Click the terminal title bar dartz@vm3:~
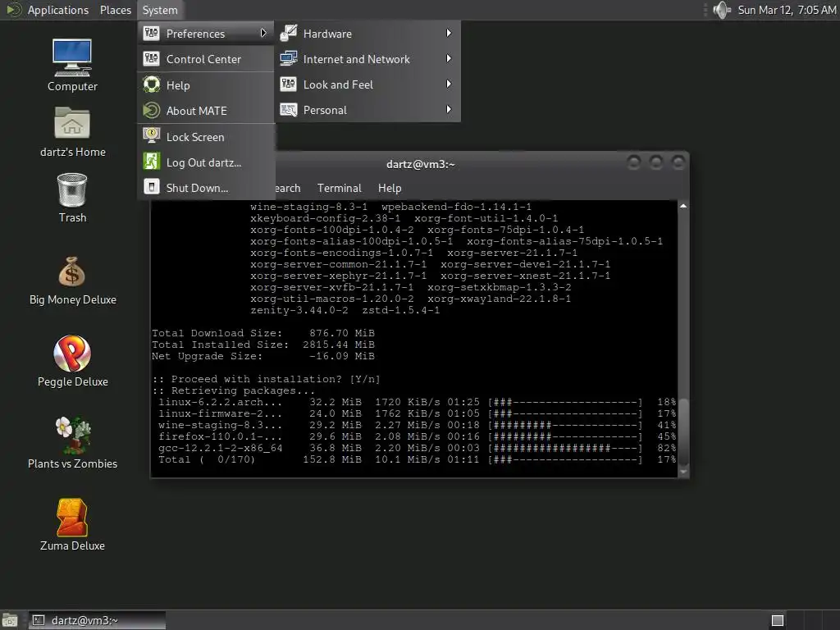 click(421, 164)
